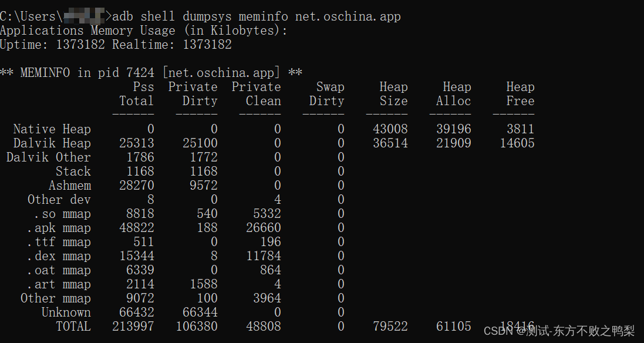Viewport: 644px width, 343px height.
Task: Click Dalvik Heap Pss value 25313
Action: pos(137,143)
